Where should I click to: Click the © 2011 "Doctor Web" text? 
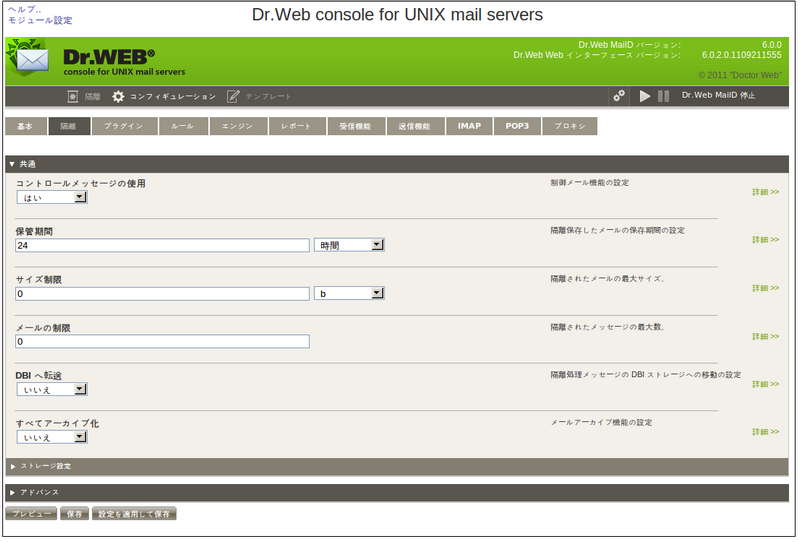point(740,75)
